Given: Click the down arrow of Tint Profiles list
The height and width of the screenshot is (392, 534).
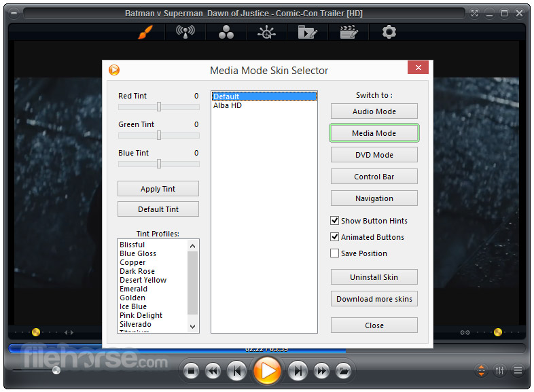Looking at the screenshot, I should point(193,327).
